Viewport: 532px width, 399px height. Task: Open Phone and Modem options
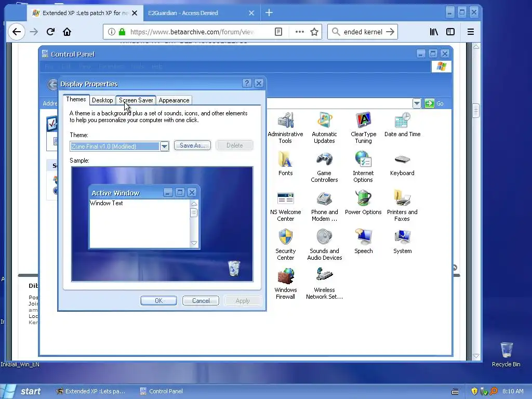[324, 206]
